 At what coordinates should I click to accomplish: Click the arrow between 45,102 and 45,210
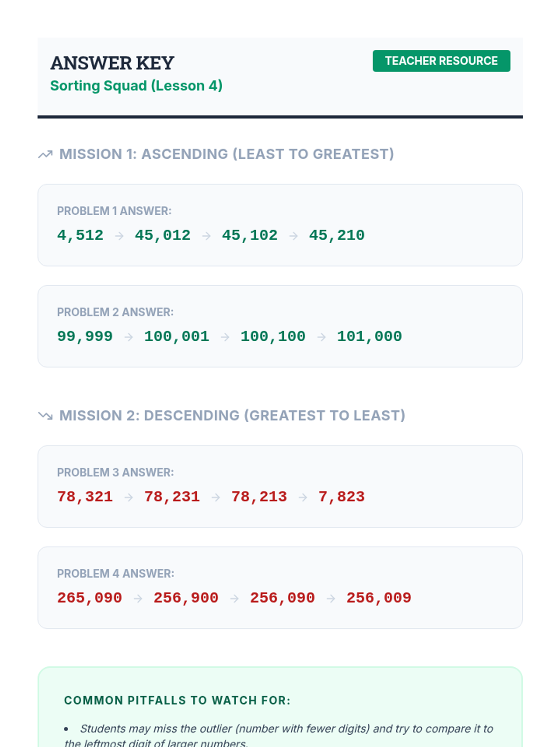(294, 236)
